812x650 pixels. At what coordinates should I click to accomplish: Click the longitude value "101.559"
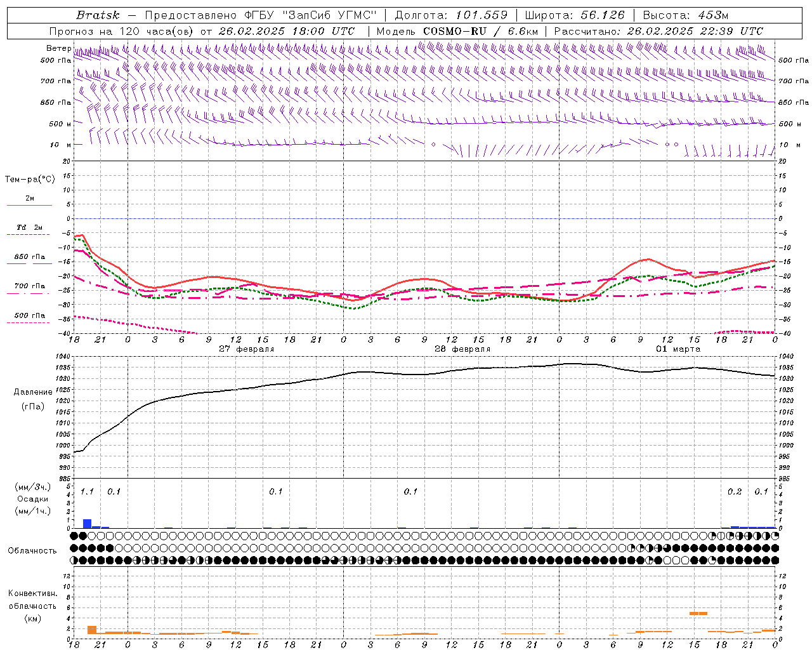pyautogui.click(x=481, y=15)
